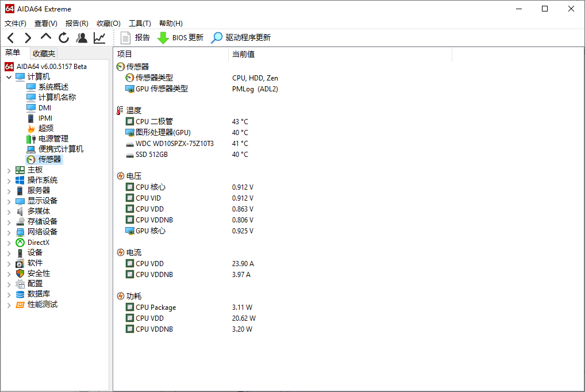Click the 报告 report button

(x=135, y=38)
